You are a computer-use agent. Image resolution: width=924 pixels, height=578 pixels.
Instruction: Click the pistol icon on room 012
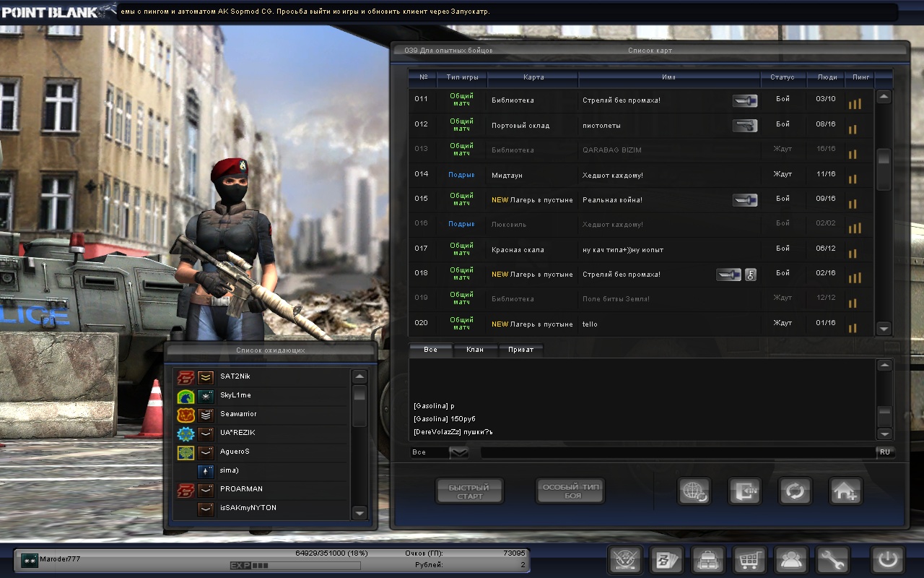(x=745, y=126)
